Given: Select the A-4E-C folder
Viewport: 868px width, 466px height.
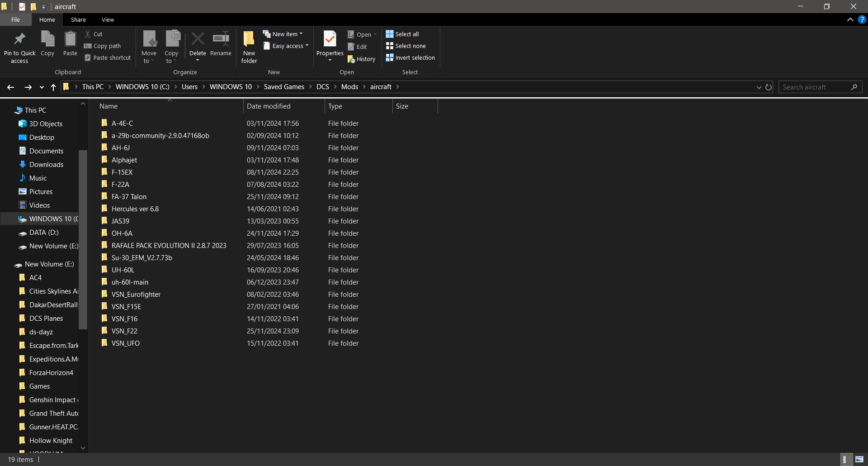Looking at the screenshot, I should click(x=122, y=123).
